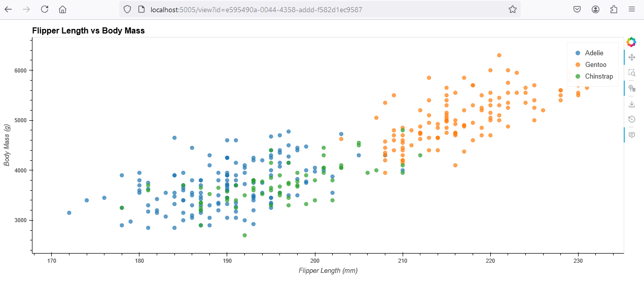Click the 3000 y-axis tick label
The image size is (644, 284).
tap(20, 220)
